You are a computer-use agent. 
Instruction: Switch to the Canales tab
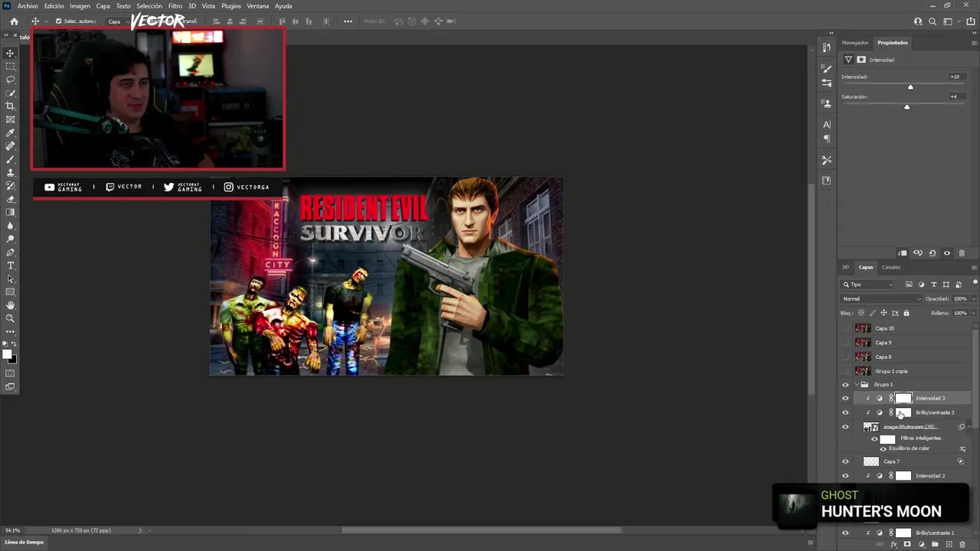pos(891,267)
